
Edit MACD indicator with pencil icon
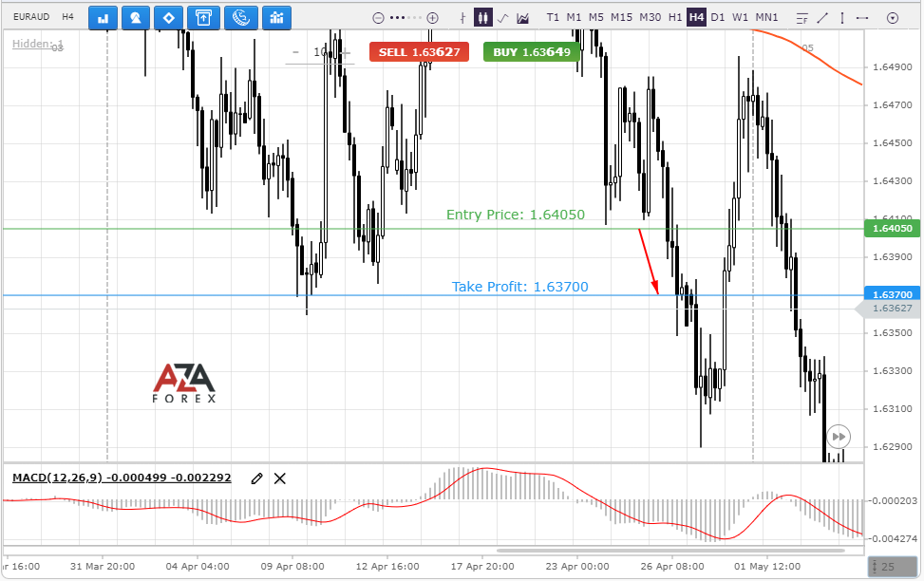pos(256,478)
